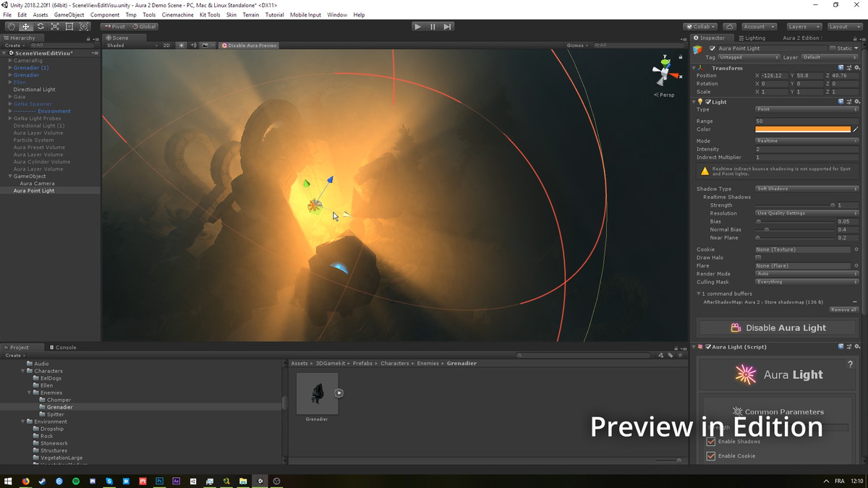Click the Range input field
Image resolution: width=868 pixels, height=488 pixels.
(x=807, y=121)
